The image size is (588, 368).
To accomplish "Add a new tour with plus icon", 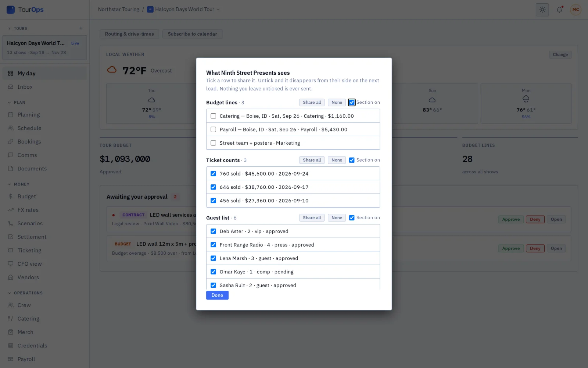I will (81, 28).
